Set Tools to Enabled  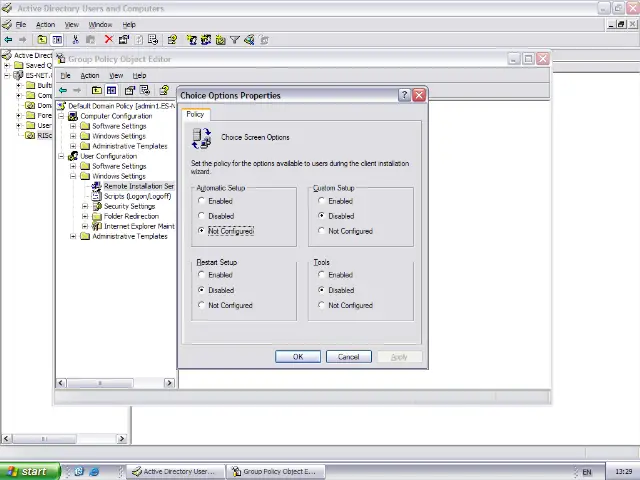pos(321,275)
